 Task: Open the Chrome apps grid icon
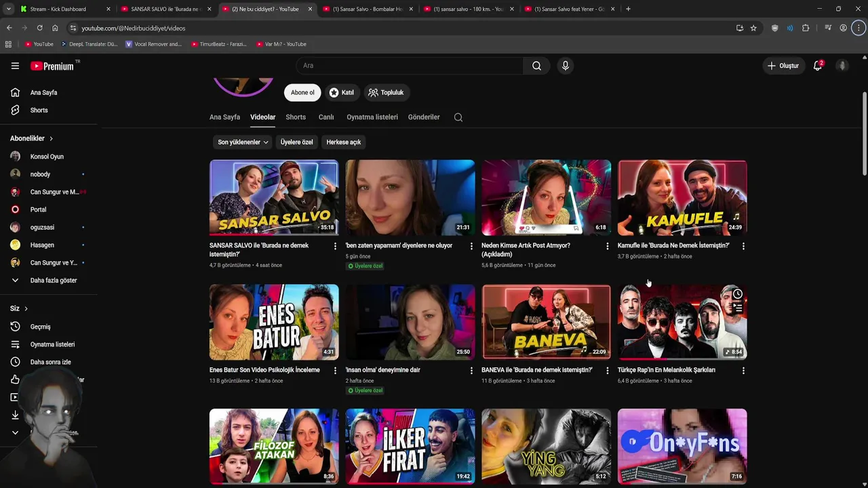click(8, 44)
